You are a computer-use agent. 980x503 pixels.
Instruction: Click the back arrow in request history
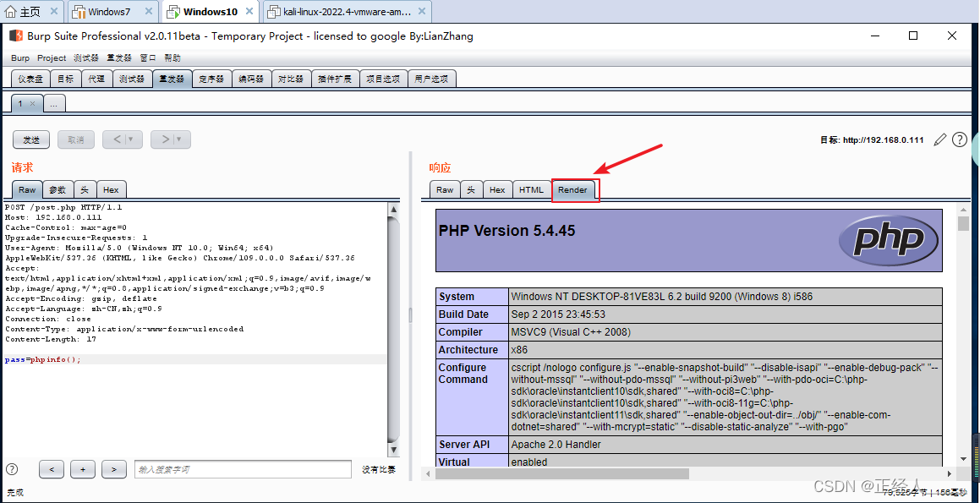[116, 139]
